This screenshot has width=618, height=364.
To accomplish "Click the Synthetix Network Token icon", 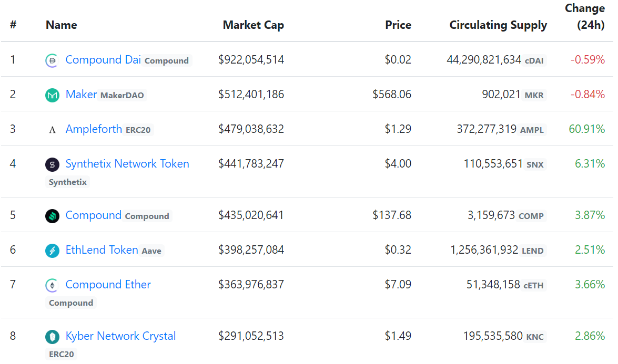I will 52,164.
